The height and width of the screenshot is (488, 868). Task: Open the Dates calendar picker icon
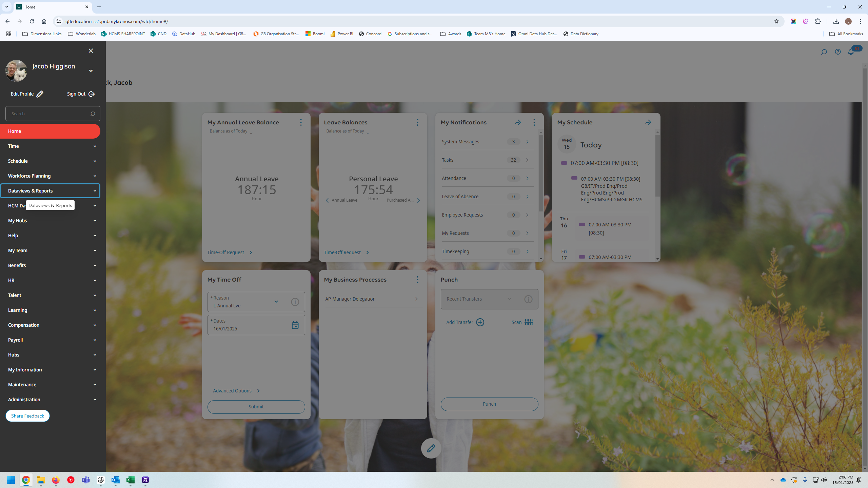[x=295, y=325]
